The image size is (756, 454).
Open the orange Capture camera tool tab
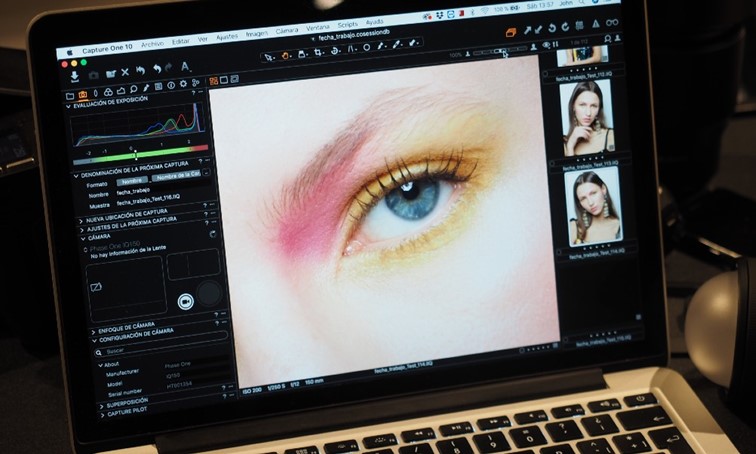[x=83, y=94]
